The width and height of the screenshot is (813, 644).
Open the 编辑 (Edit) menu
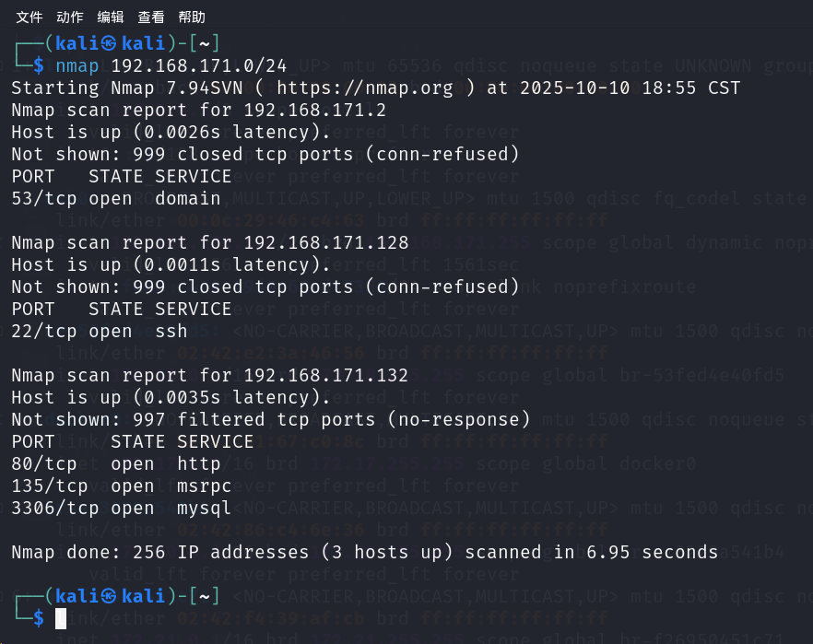point(110,18)
